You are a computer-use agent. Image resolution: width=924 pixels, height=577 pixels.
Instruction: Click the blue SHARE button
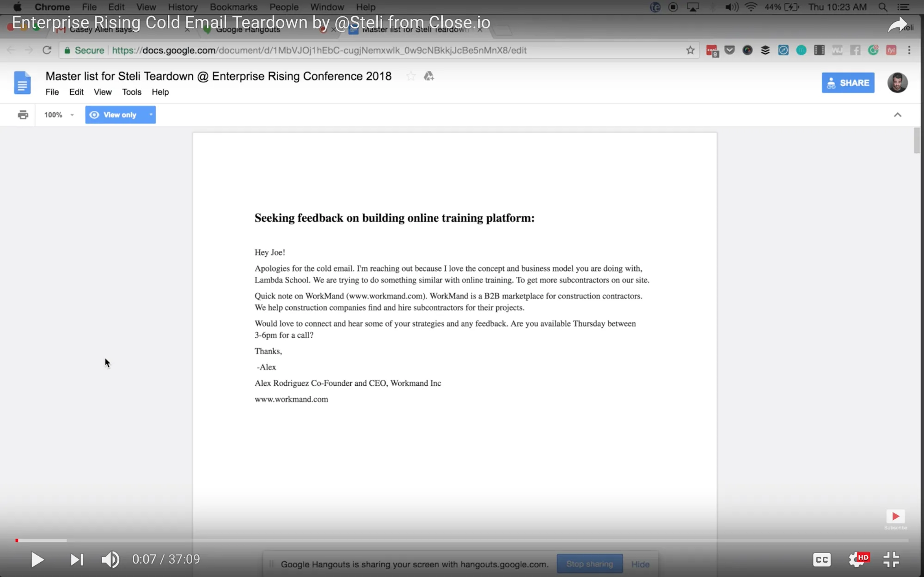pyautogui.click(x=848, y=83)
